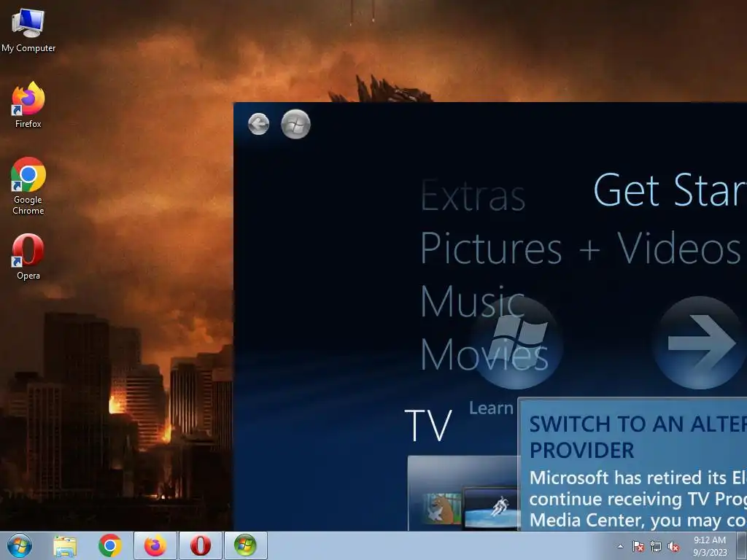
Task: Click Chrome icon in the taskbar
Action: [110, 545]
